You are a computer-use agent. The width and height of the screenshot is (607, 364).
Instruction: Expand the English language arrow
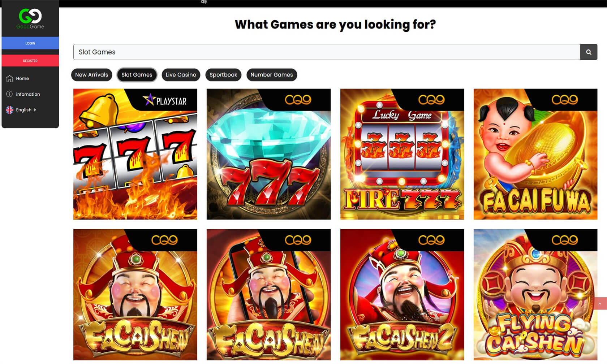point(35,110)
